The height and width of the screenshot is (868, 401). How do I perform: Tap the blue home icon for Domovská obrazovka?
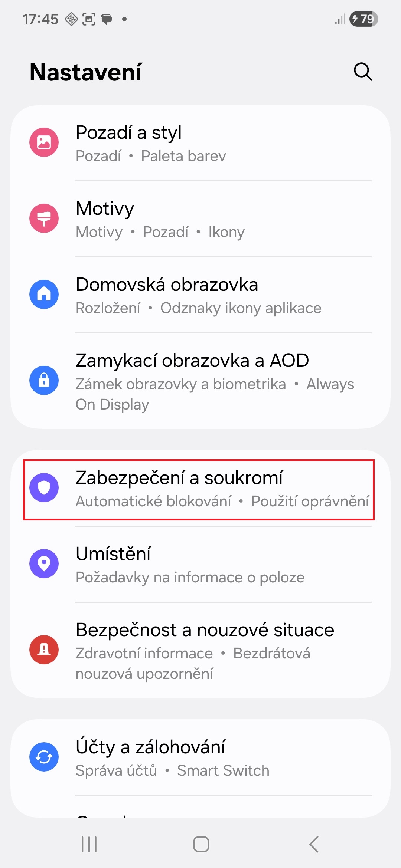(x=44, y=295)
